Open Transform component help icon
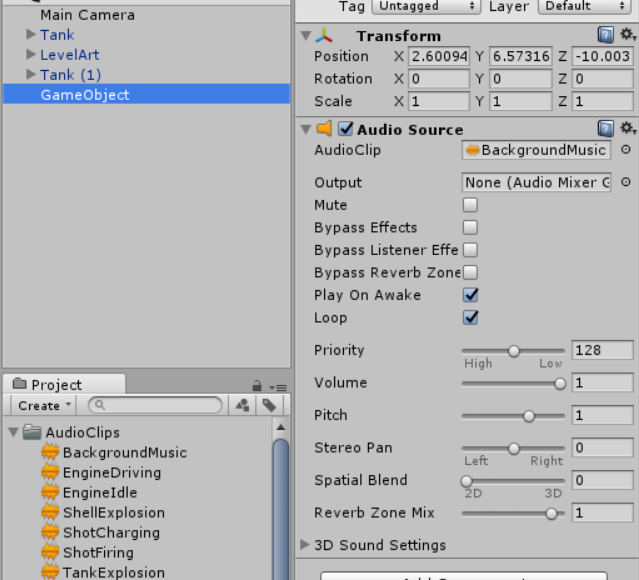 tap(606, 35)
